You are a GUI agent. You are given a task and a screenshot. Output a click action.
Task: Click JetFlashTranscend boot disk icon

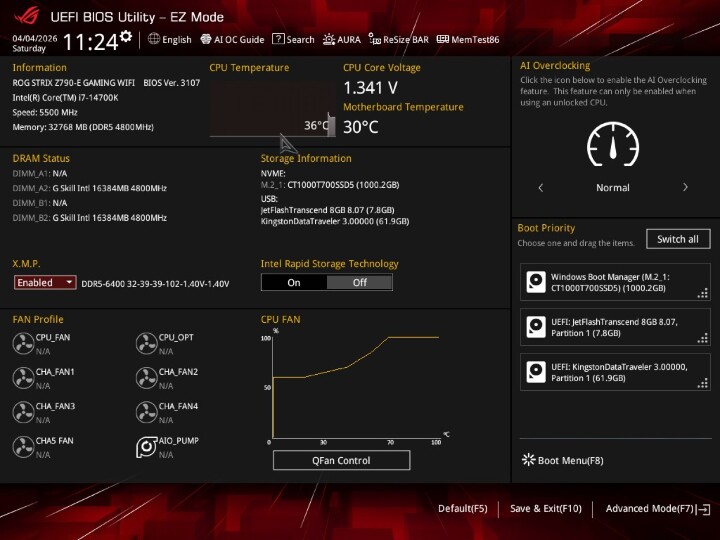point(536,327)
